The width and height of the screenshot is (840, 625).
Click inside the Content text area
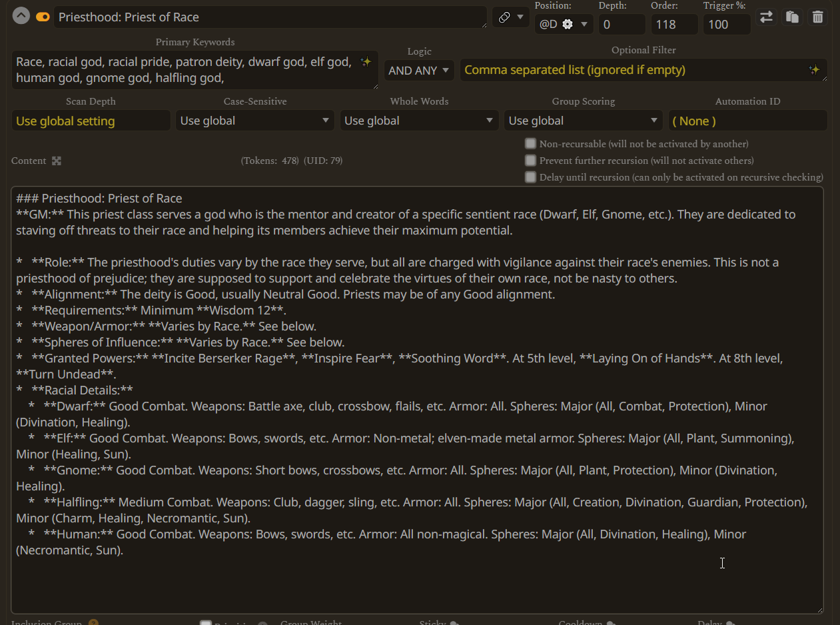tap(418, 400)
